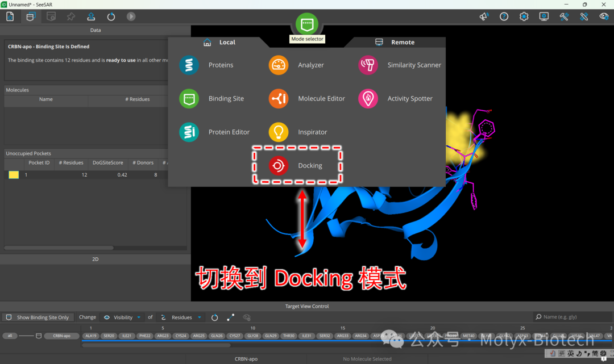Click the ruler and pencil tools icon
614x364 pixels.
(x=584, y=16)
